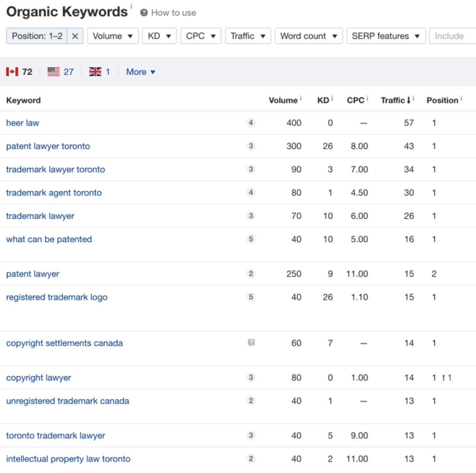The image size is (476, 473).
Task: Open the trademark lawyer keyword link
Action: [40, 216]
